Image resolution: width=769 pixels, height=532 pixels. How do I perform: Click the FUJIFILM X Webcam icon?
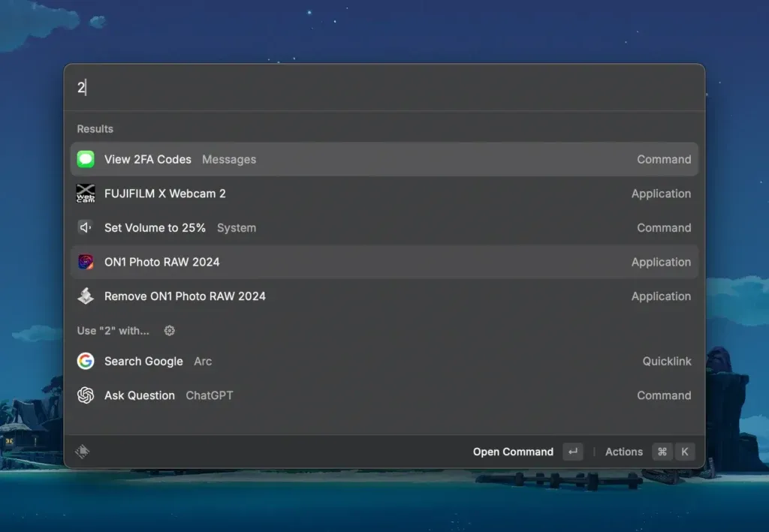[86, 194]
